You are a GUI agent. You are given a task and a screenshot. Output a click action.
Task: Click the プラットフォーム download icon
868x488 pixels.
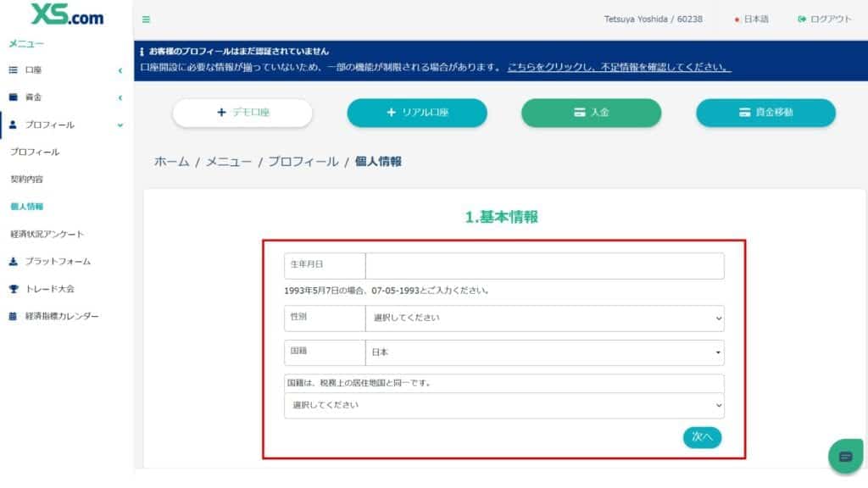click(x=14, y=261)
